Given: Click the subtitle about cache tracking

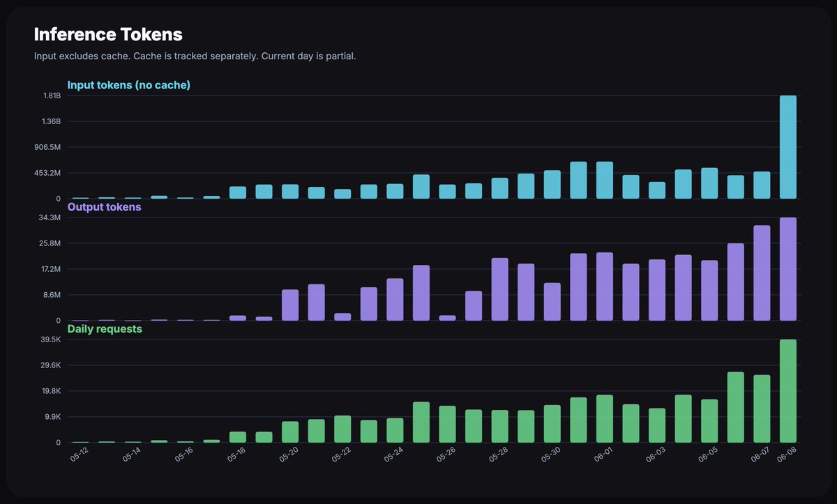Looking at the screenshot, I should pos(195,56).
